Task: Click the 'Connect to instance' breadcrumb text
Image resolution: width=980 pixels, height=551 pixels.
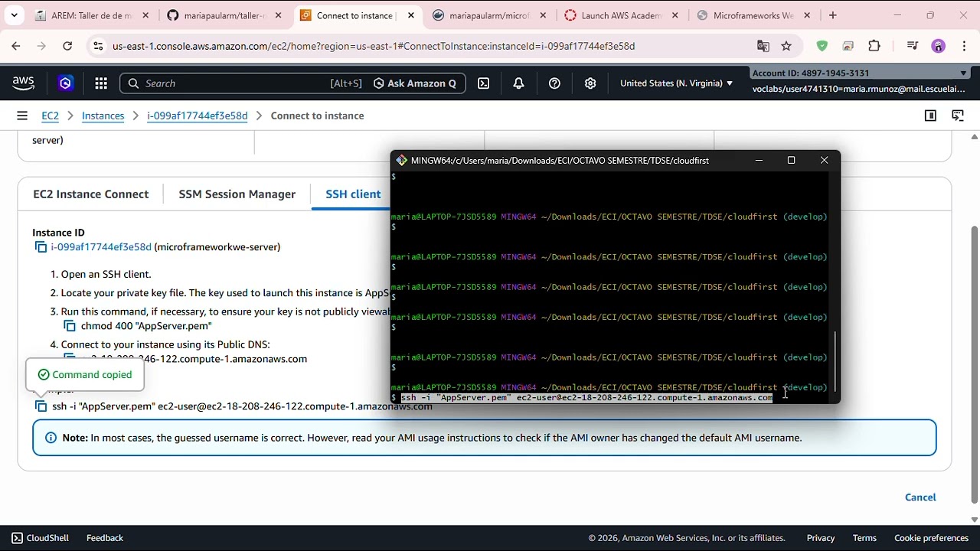Action: (317, 116)
